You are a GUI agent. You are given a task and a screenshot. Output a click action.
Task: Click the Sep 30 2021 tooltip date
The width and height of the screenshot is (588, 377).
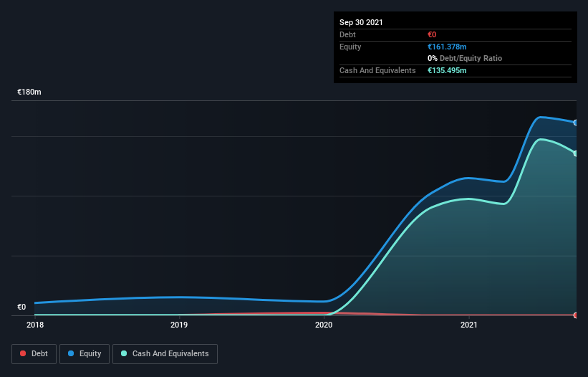361,22
